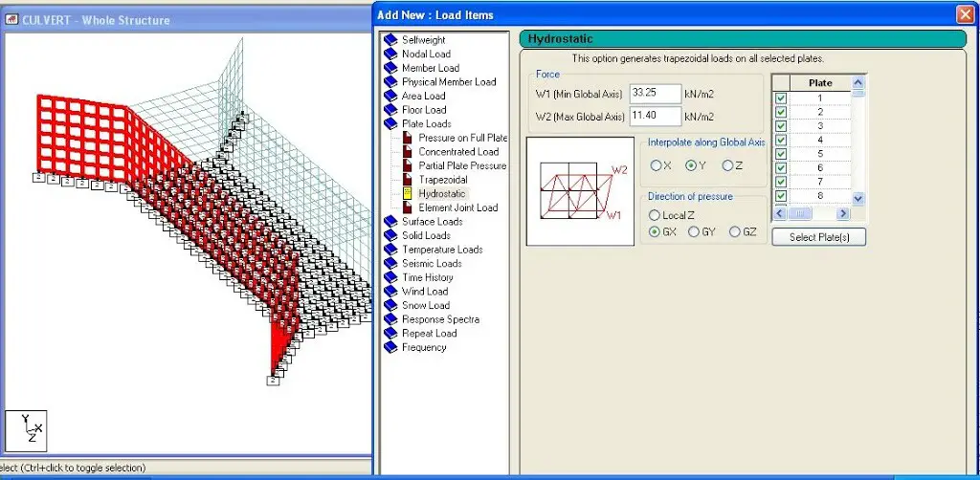Click the plate list scroll right arrow

pyautogui.click(x=843, y=213)
